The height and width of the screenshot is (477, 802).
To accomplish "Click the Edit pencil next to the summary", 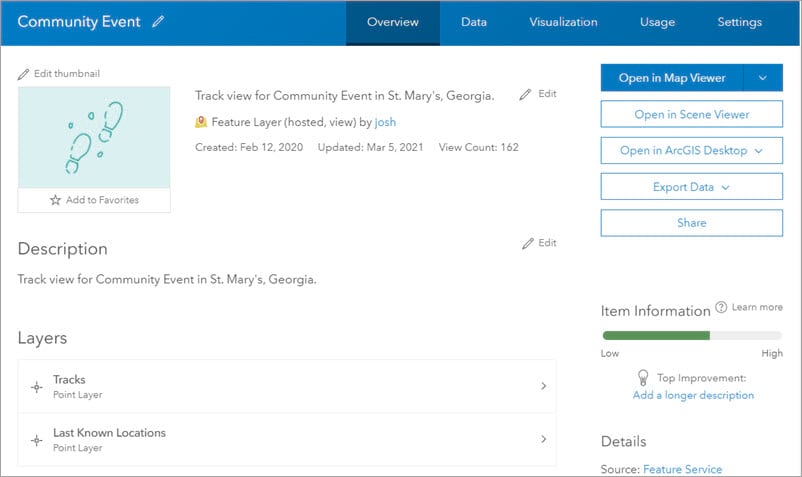I will pyautogui.click(x=526, y=94).
